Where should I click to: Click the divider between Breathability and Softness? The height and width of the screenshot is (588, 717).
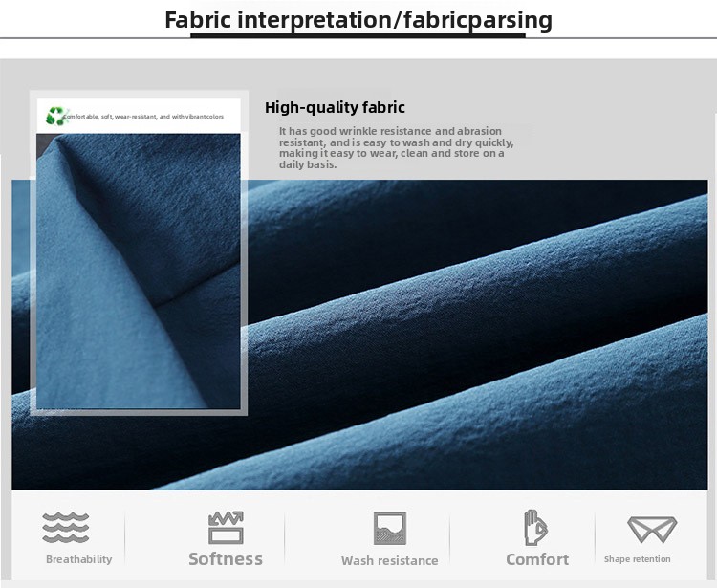point(125,542)
